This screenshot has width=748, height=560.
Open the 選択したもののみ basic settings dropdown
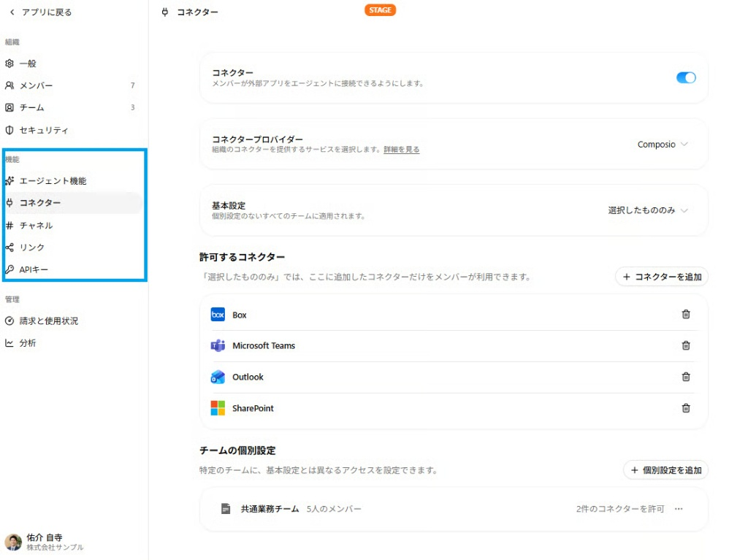click(647, 210)
